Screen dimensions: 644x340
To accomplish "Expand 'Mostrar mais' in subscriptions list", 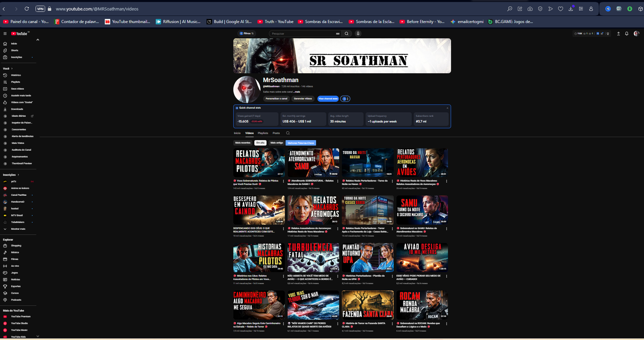I will (18, 229).
